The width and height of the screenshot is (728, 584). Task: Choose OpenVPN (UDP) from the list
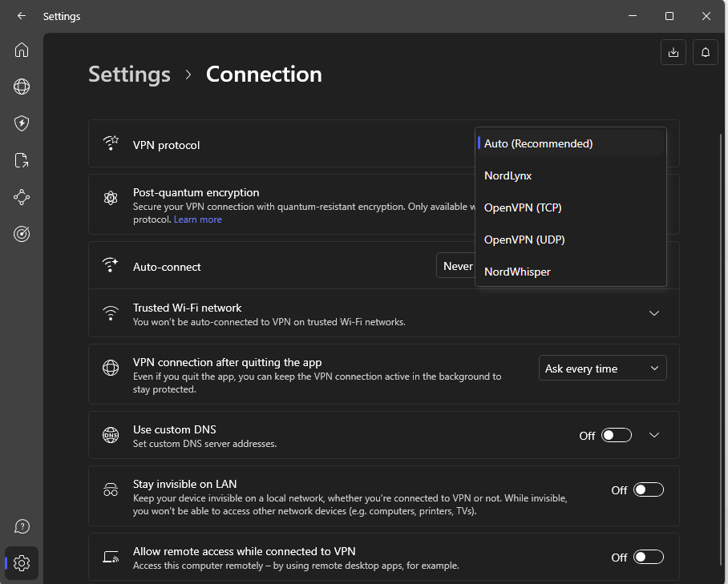pos(571,240)
